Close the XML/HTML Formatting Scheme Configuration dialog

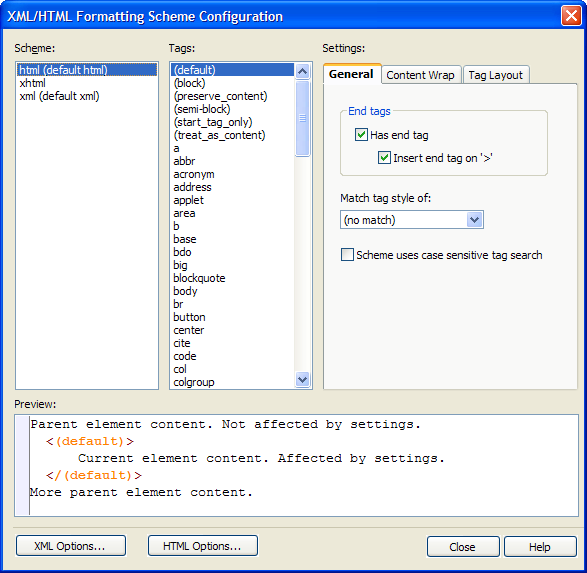pyautogui.click(x=571, y=16)
